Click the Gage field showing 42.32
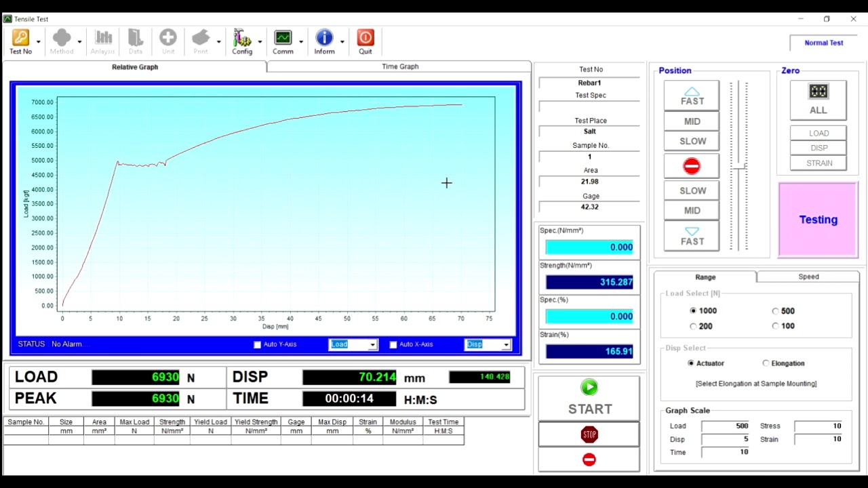This screenshot has height=488, width=868. (x=589, y=207)
